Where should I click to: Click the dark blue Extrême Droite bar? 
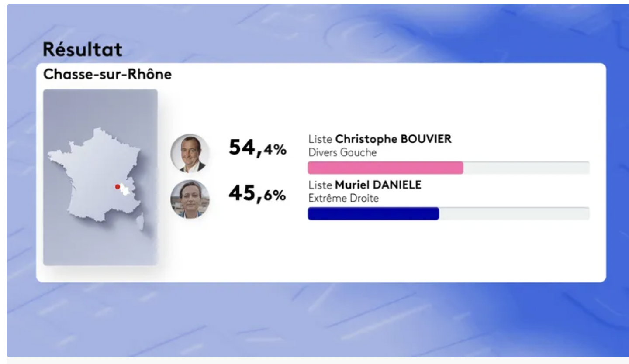[373, 214]
